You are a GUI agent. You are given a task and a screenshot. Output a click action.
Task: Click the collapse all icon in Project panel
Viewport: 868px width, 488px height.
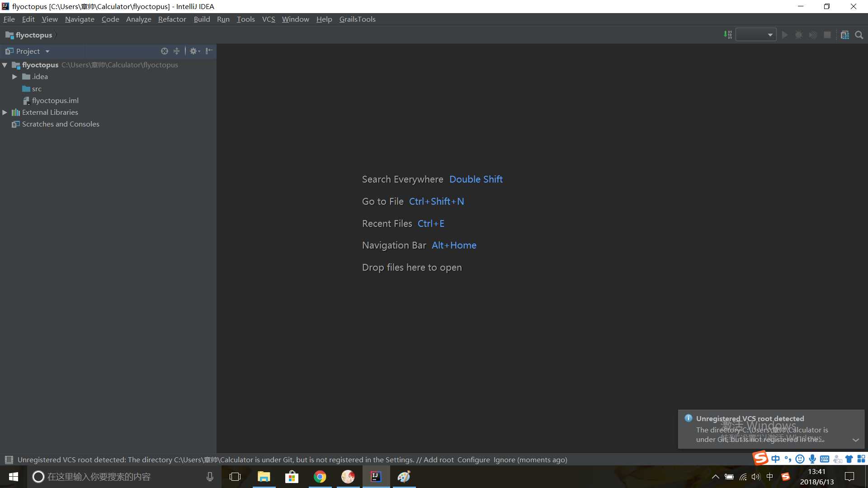point(177,51)
